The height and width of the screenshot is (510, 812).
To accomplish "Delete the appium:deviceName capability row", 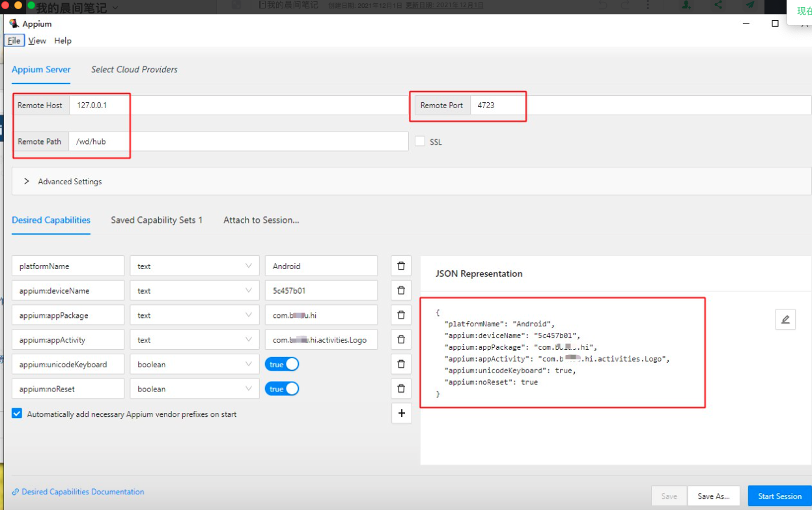I will click(401, 290).
